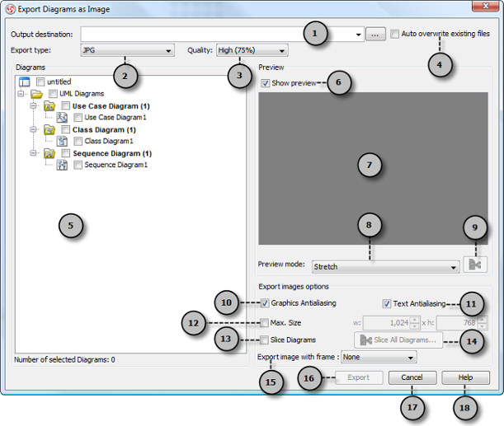
Task: Check the Sequence Diagram1 checkbox
Action: click(78, 165)
